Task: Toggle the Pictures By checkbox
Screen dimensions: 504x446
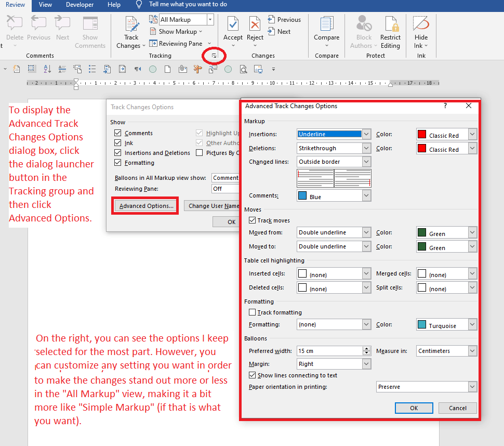Action: point(200,153)
